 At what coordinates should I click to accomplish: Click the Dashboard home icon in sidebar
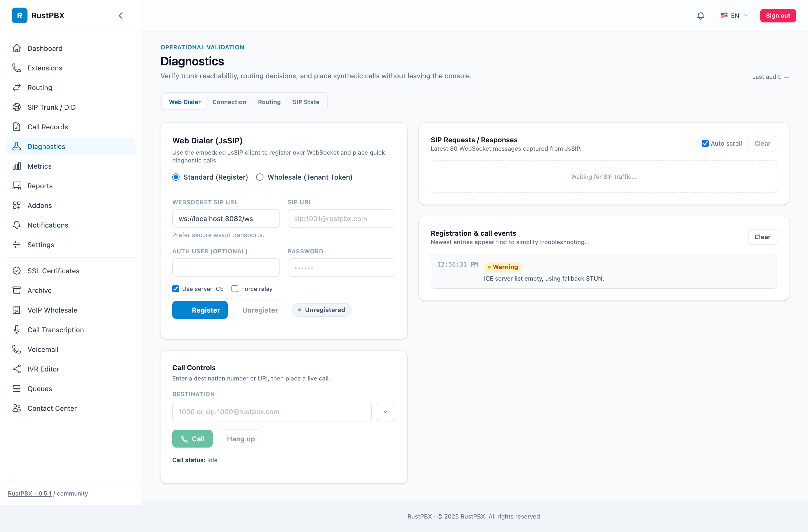click(x=17, y=48)
